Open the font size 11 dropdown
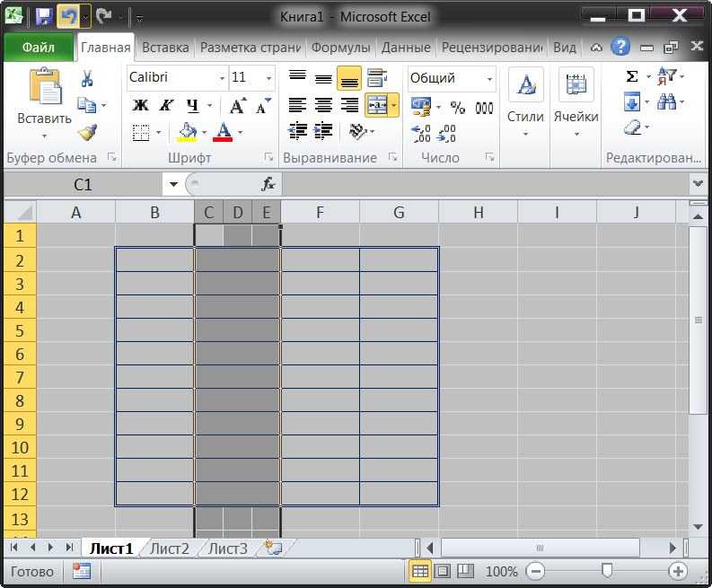 click(268, 78)
